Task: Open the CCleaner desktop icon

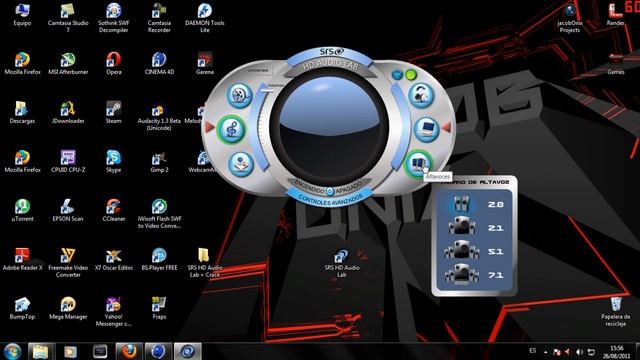Action: [113, 211]
